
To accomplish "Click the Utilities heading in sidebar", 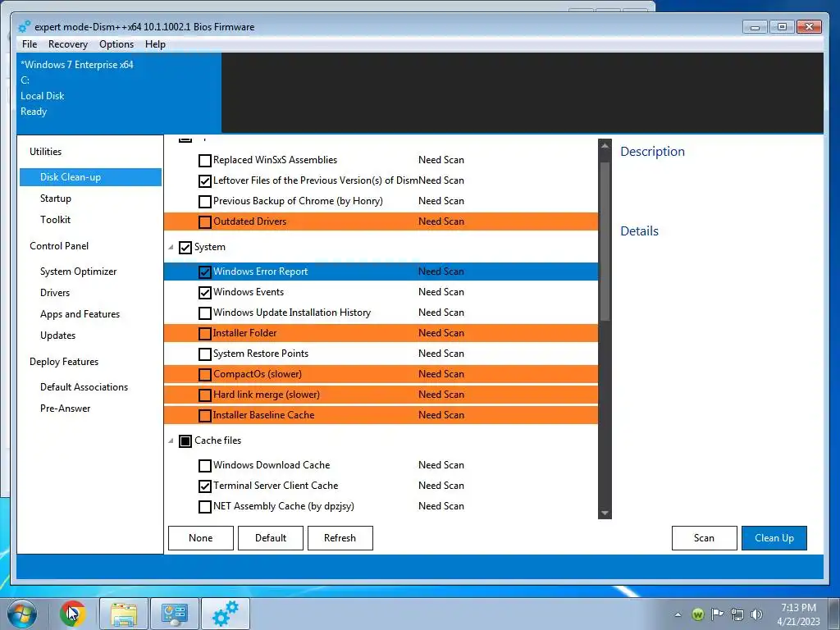I will pos(46,152).
